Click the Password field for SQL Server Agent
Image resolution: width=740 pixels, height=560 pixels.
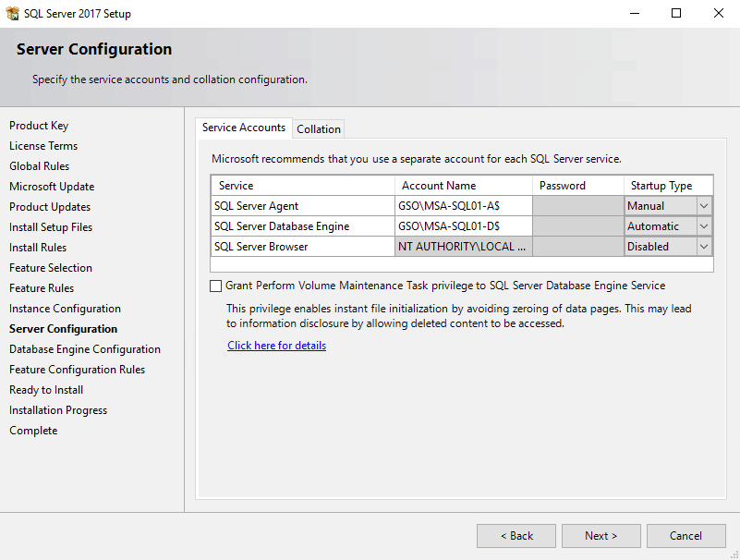point(578,206)
